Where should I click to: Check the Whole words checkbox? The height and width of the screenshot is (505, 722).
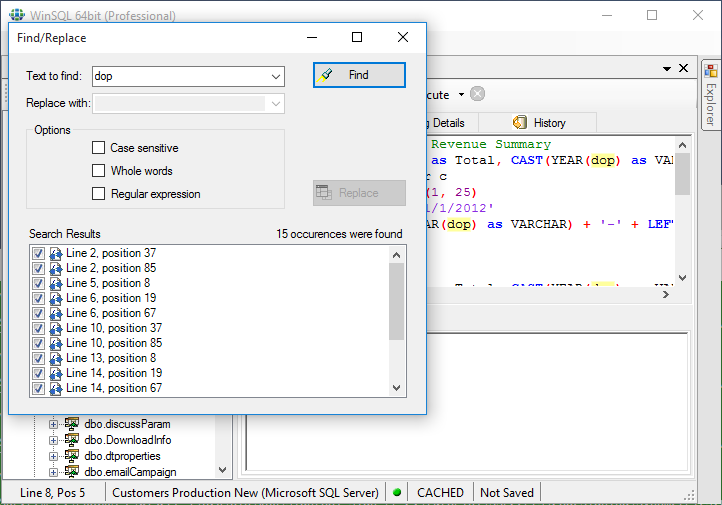point(99,171)
